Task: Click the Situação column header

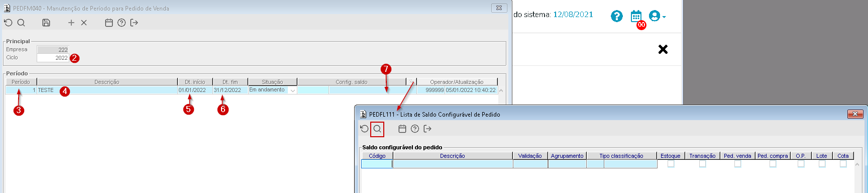Action: click(272, 82)
